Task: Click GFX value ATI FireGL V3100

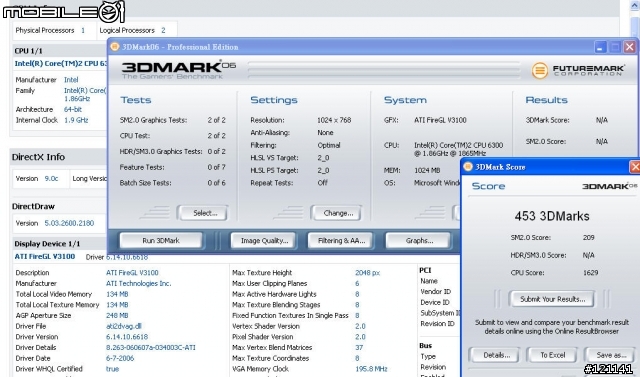Action: tap(440, 120)
